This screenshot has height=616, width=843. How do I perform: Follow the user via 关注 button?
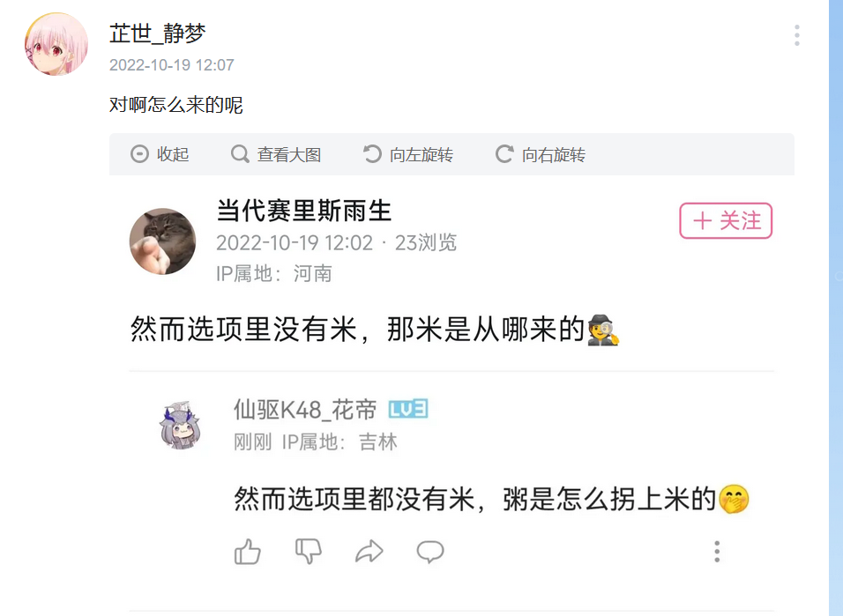pos(726,221)
